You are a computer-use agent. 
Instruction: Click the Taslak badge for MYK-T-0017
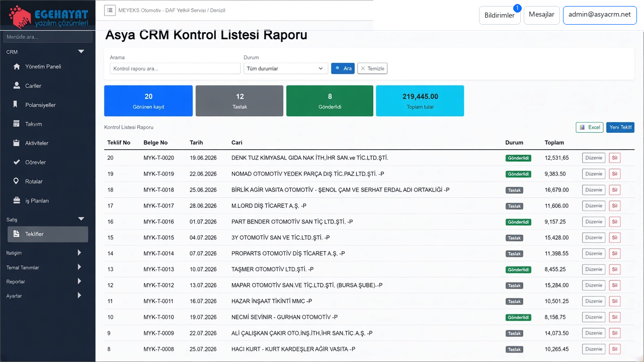pyautogui.click(x=514, y=206)
